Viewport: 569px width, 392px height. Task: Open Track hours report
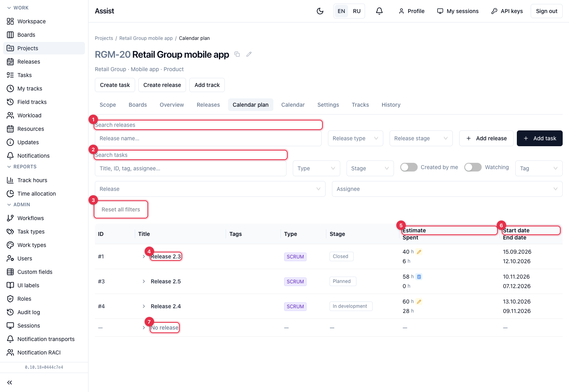click(44, 180)
